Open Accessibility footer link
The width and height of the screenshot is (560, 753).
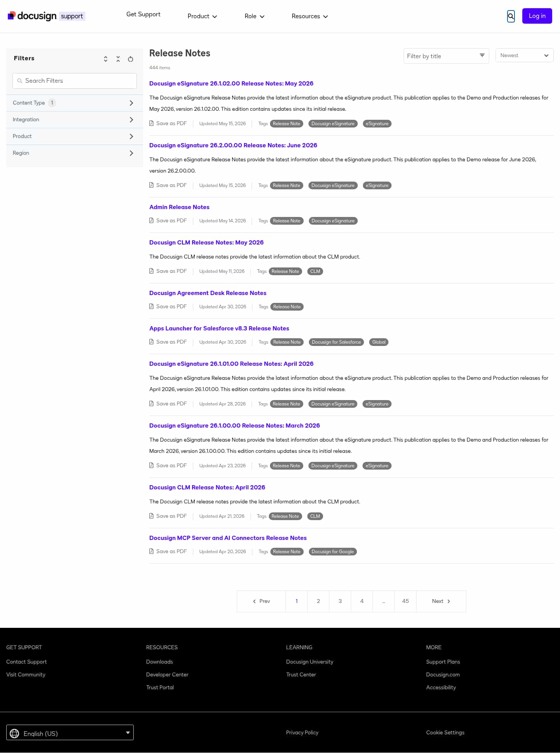click(x=441, y=687)
